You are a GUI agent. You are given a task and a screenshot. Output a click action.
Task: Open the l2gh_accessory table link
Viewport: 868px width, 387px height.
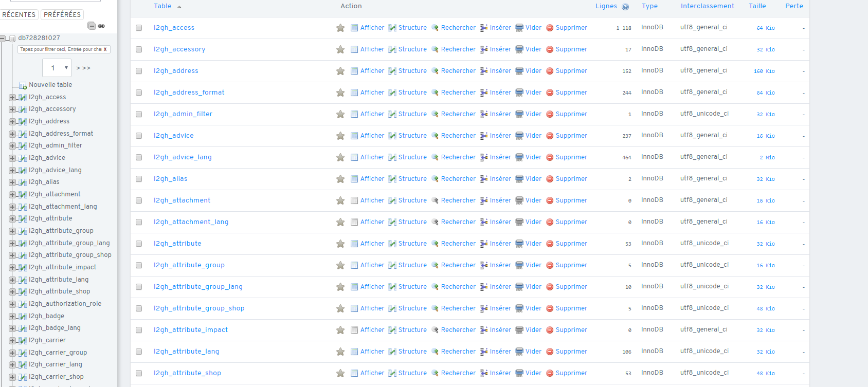(179, 49)
